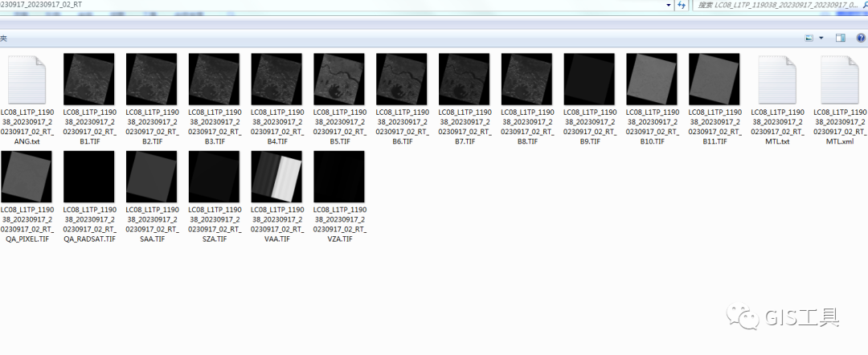Click the SZA.TIF file name label

tap(215, 225)
